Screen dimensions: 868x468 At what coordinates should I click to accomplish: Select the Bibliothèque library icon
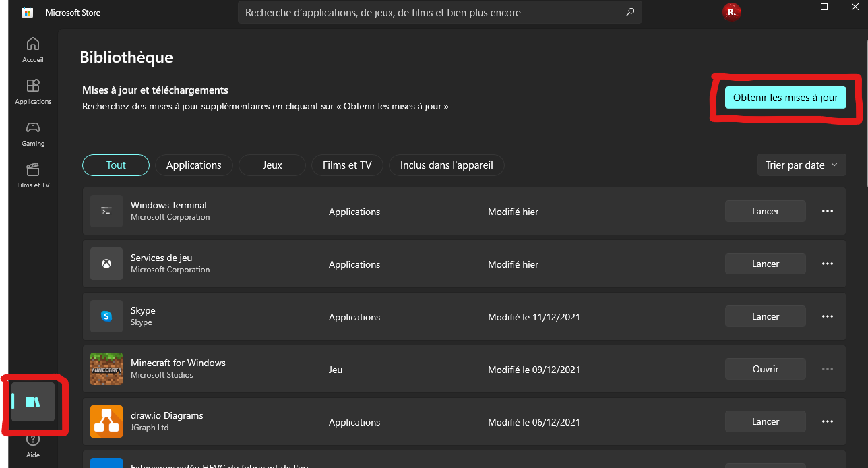(33, 402)
